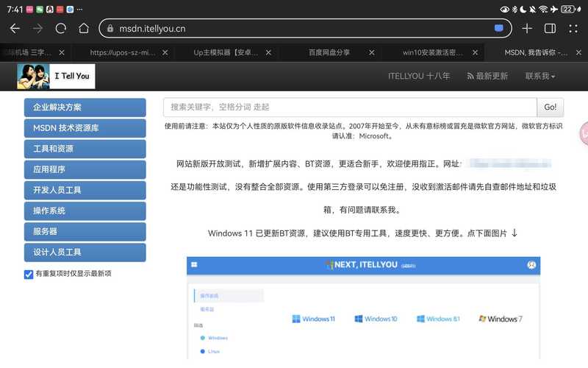Viewport: 588px width, 368px height.
Task: Open the browser home page icon
Action: [84, 29]
